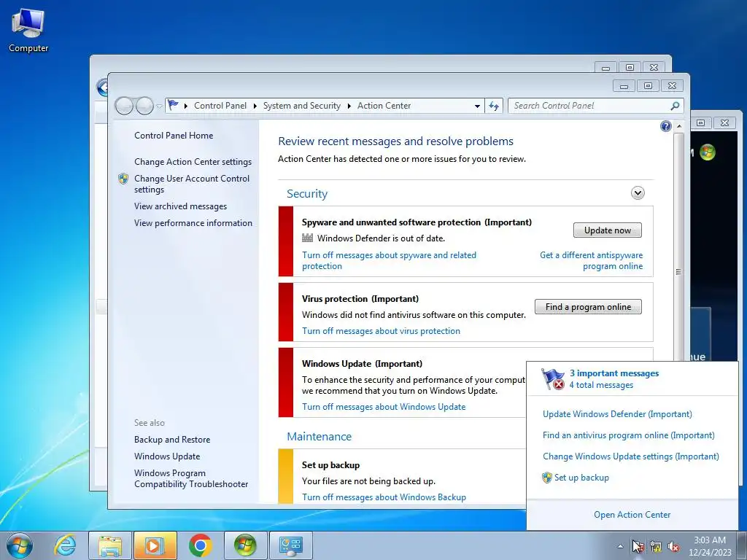Click the Back navigation button
Viewport: 747px width, 560px height.
[x=124, y=106]
